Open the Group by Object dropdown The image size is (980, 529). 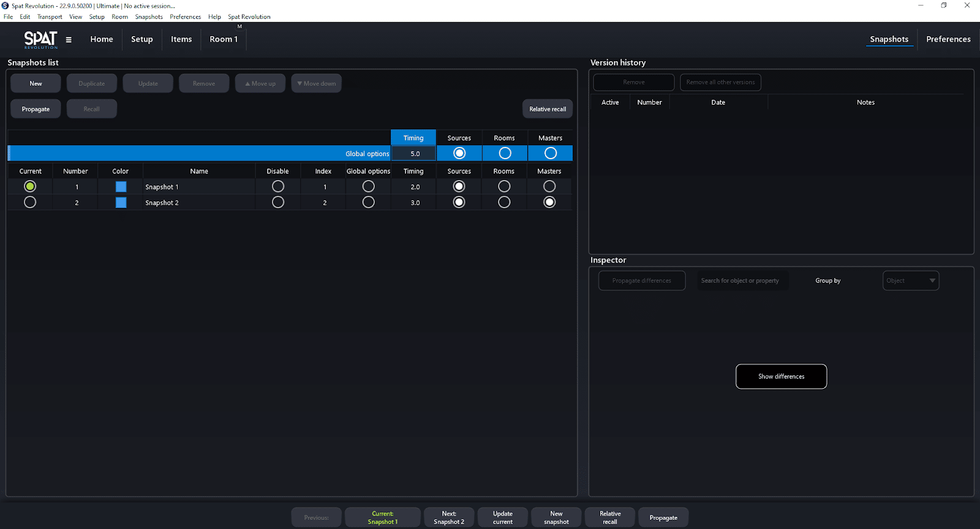(x=910, y=280)
